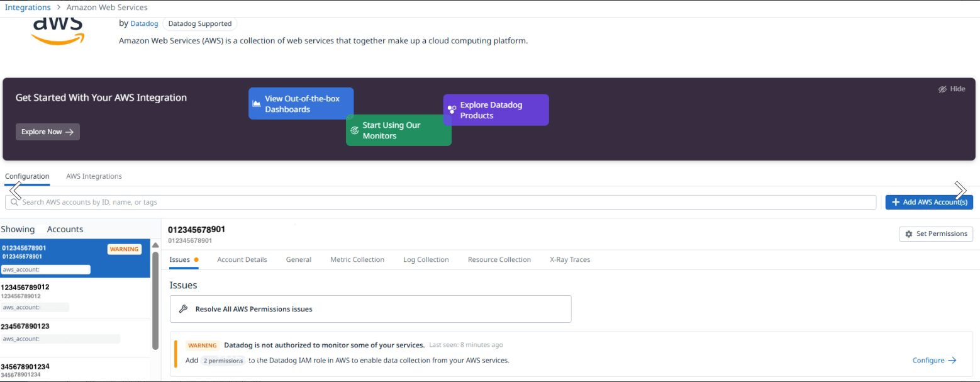Click the Showing Accounts header text
Screen dimensions: 980x382
point(42,229)
